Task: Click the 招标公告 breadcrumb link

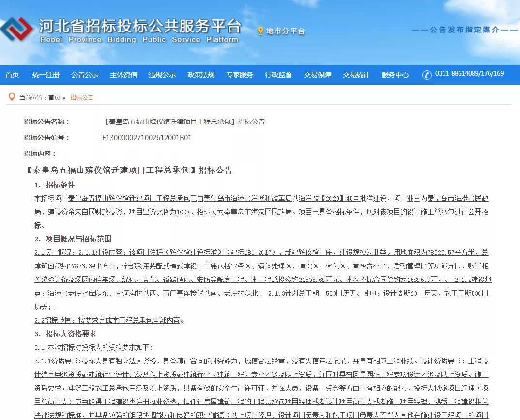Action: [81, 98]
